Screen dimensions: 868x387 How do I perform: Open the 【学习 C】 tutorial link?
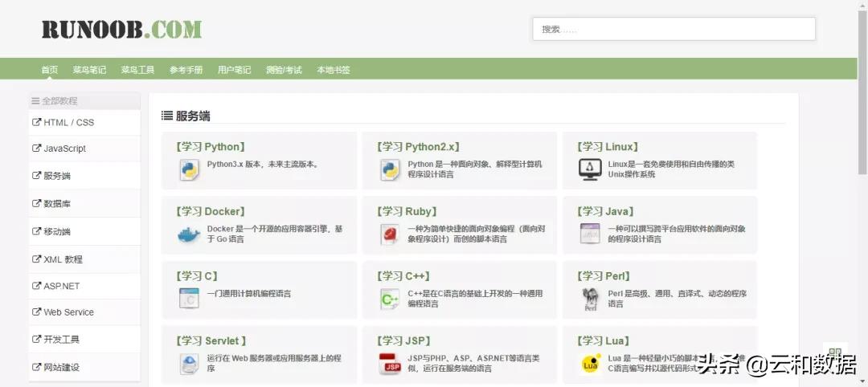tap(197, 276)
